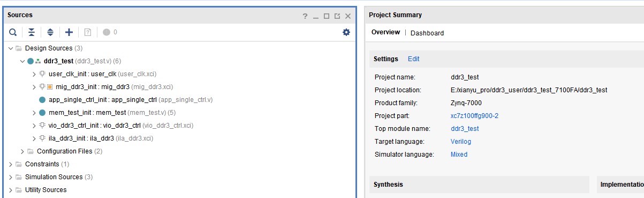Switch to the Dashboard tab

pos(427,33)
